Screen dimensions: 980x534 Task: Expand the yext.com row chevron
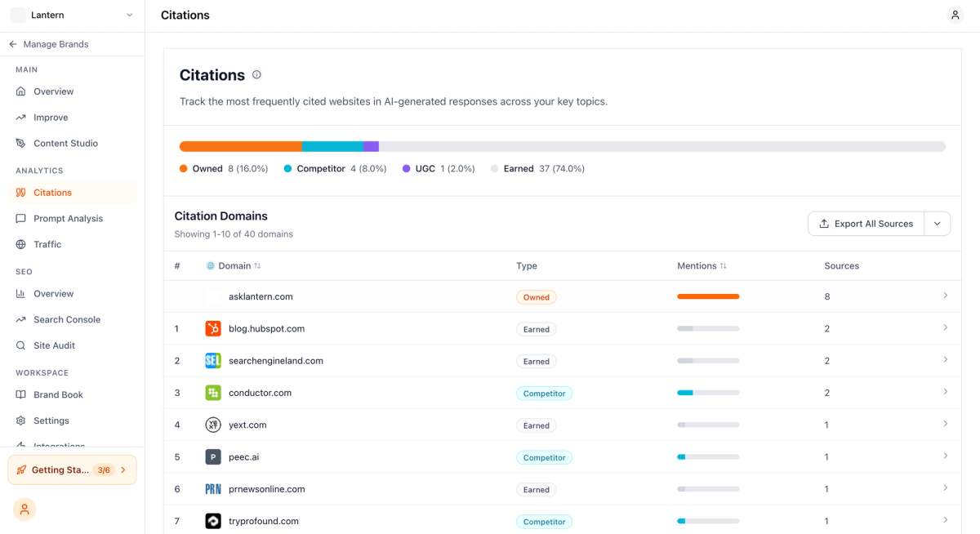(x=946, y=424)
